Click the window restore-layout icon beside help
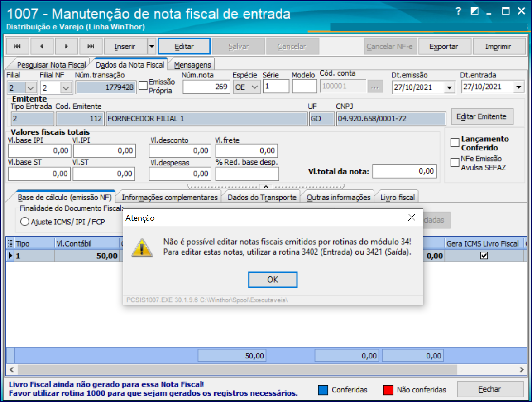The width and height of the screenshot is (532, 402). point(474,11)
